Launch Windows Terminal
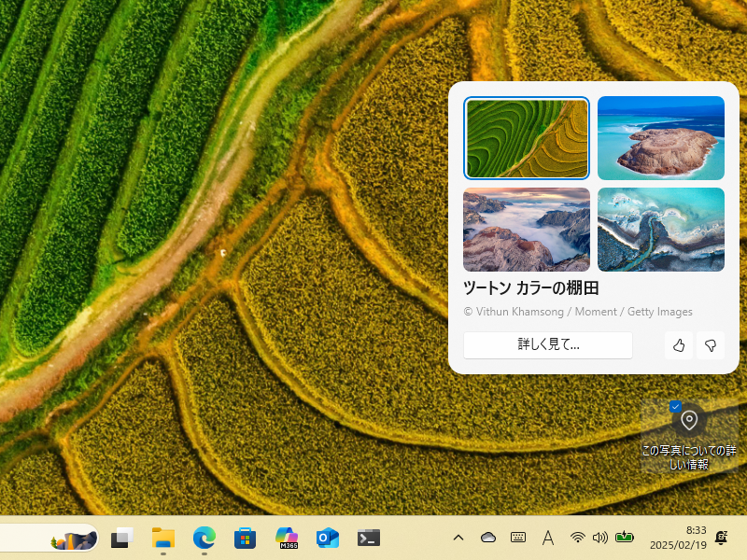 (x=368, y=537)
